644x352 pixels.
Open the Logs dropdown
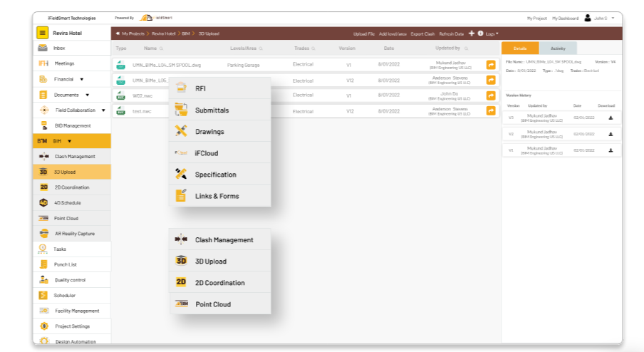tap(492, 34)
